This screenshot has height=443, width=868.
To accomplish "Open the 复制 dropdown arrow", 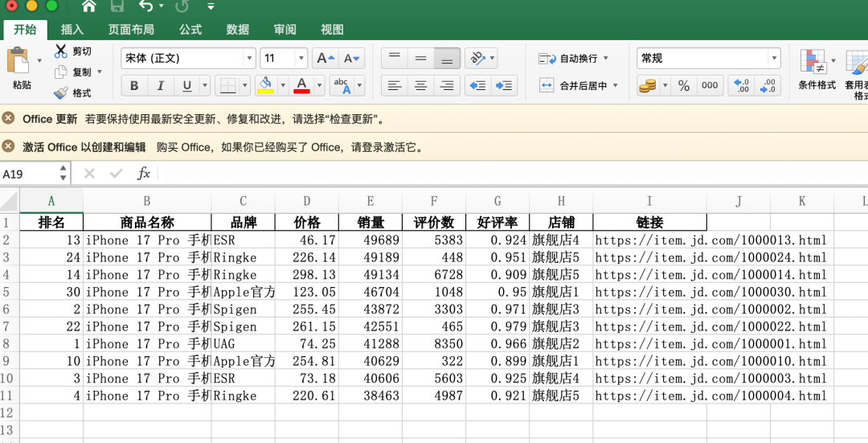I will click(100, 72).
